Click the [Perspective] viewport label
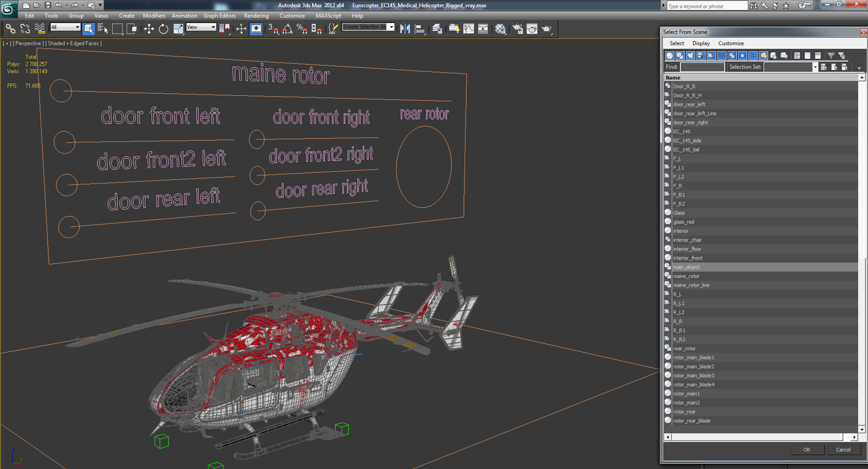The image size is (868, 469). (28, 43)
